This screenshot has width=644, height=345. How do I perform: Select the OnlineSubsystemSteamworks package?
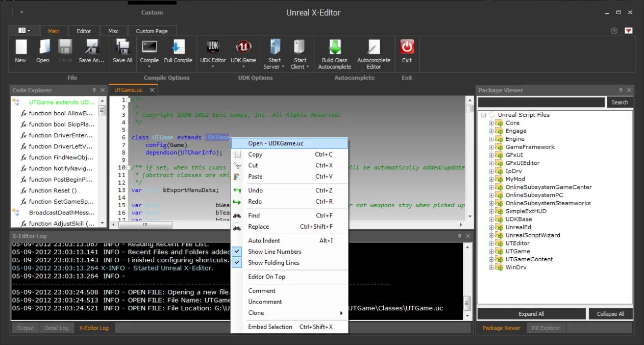click(548, 203)
